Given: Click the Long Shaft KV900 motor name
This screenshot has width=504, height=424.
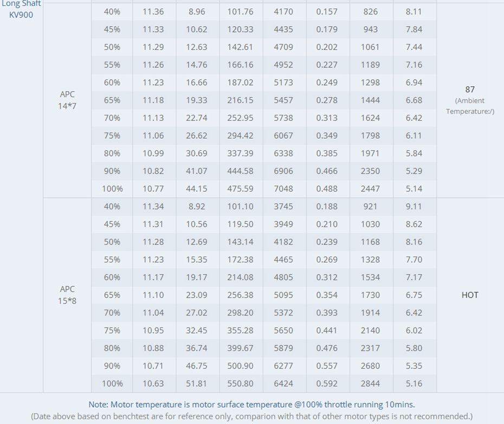Looking at the screenshot, I should coord(21,9).
